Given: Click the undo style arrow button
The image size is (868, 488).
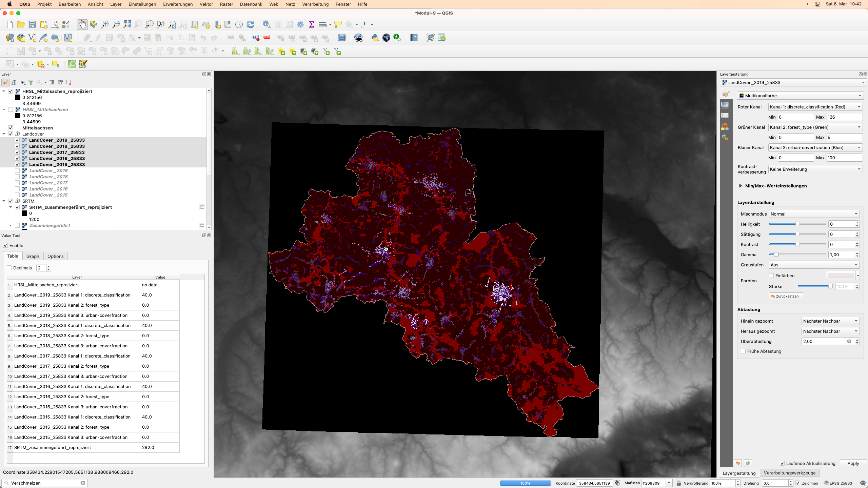Looking at the screenshot, I should coord(738,463).
